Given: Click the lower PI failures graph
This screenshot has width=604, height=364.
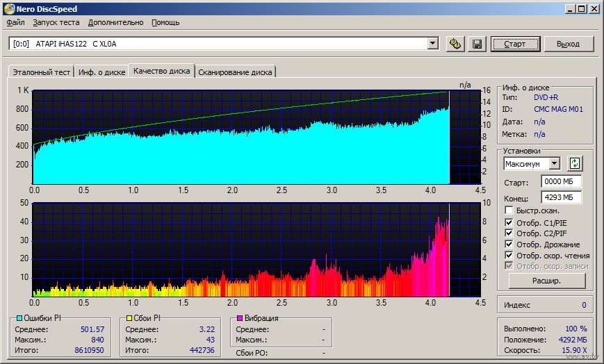Looking at the screenshot, I should pyautogui.click(x=257, y=249).
